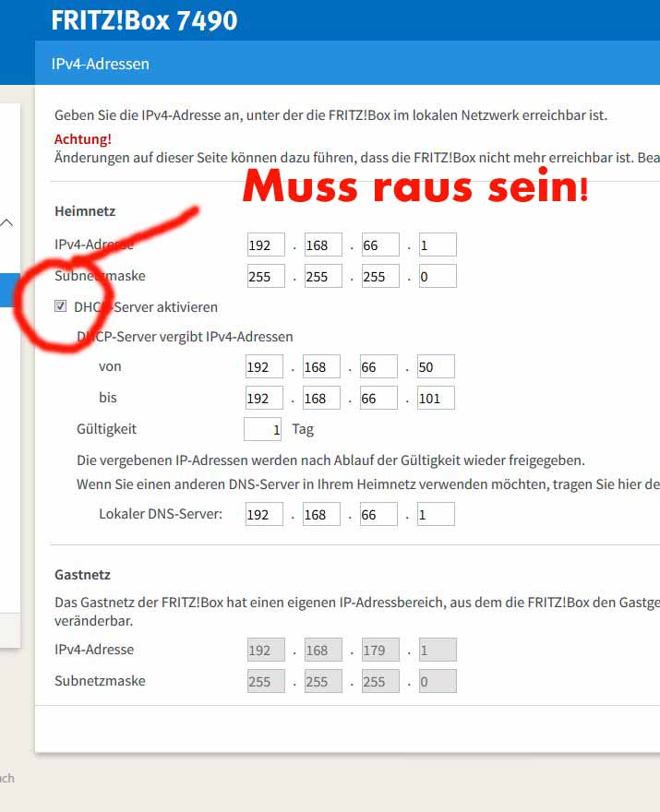The height and width of the screenshot is (812, 660).
Task: Click the IPv4-Adressen page heading
Action: point(100,64)
